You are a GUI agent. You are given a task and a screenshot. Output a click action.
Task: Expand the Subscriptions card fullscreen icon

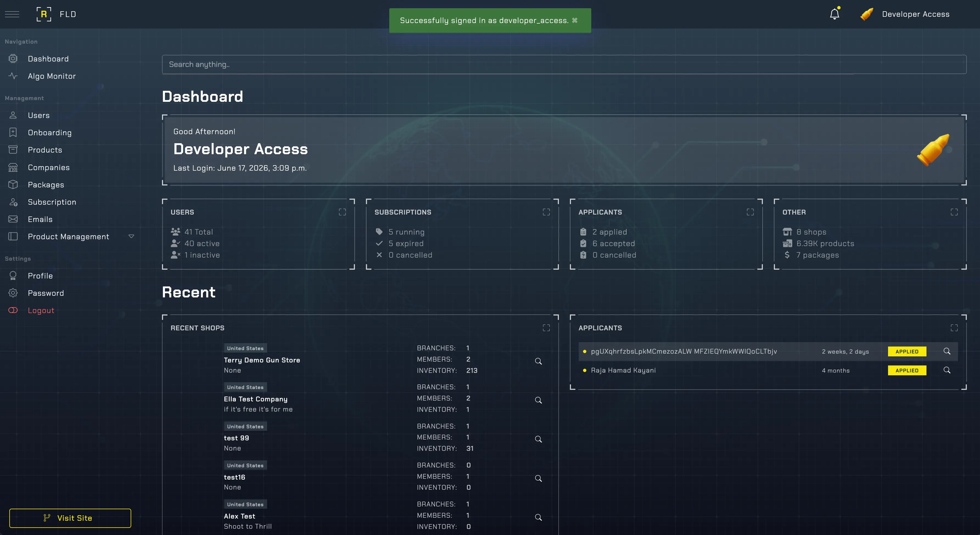(546, 212)
